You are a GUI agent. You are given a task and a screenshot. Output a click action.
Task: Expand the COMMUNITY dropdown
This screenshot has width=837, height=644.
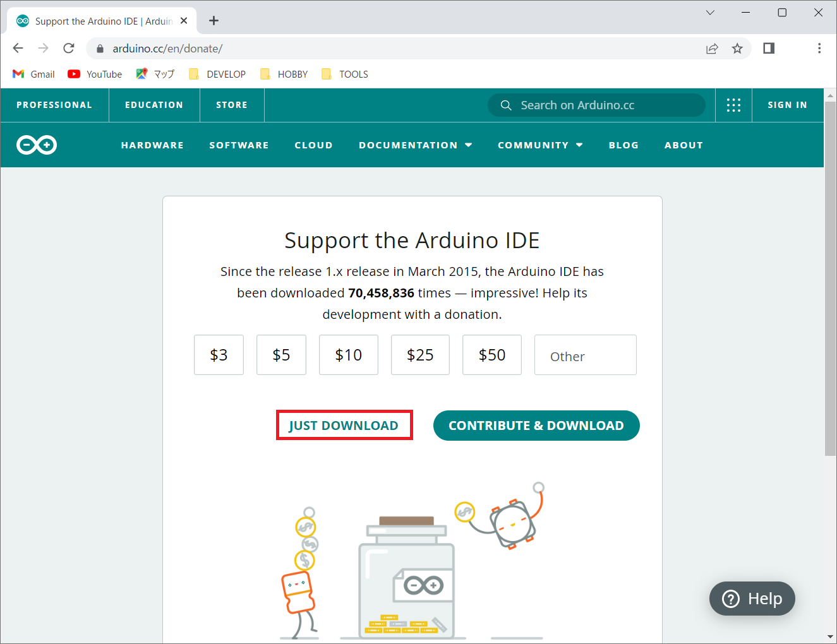coord(540,145)
